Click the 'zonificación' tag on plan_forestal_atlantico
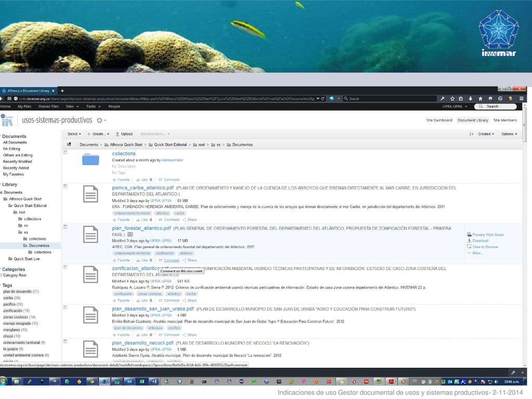This screenshot has width=532, height=399. [165, 254]
